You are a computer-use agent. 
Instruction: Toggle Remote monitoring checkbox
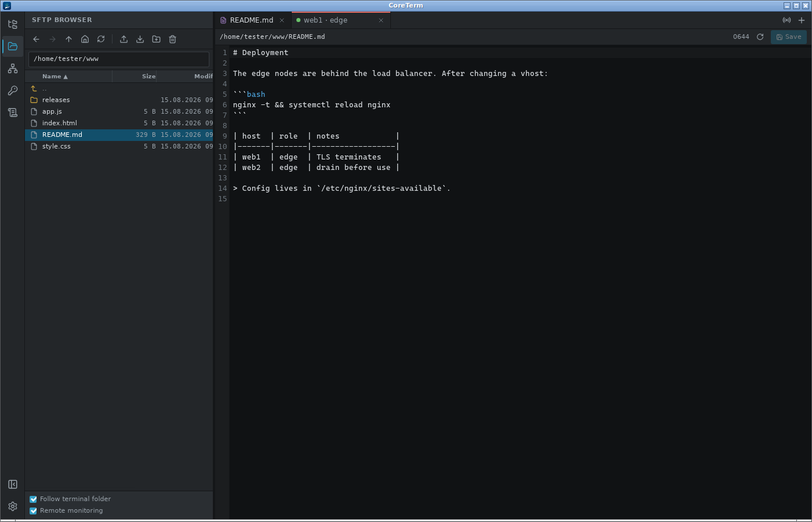(x=33, y=510)
